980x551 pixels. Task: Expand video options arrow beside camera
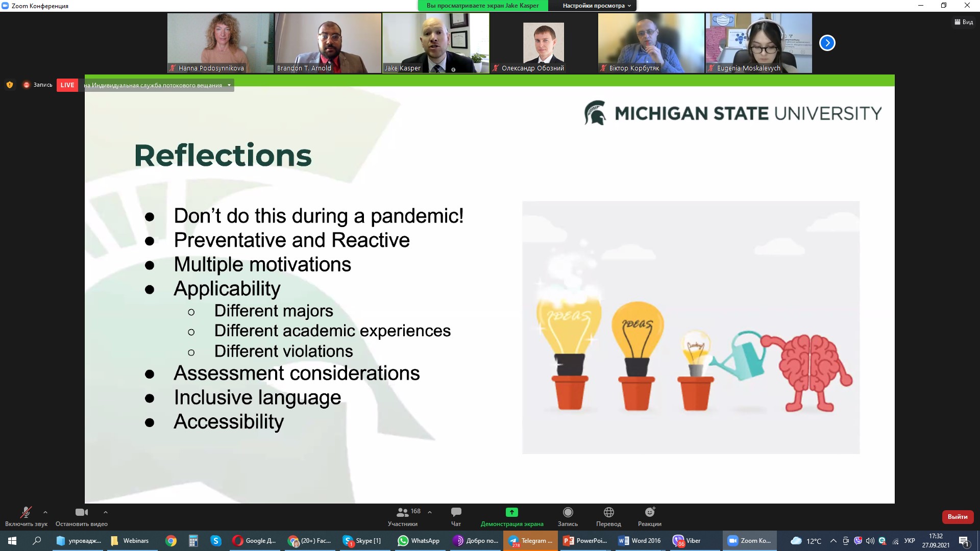click(106, 512)
